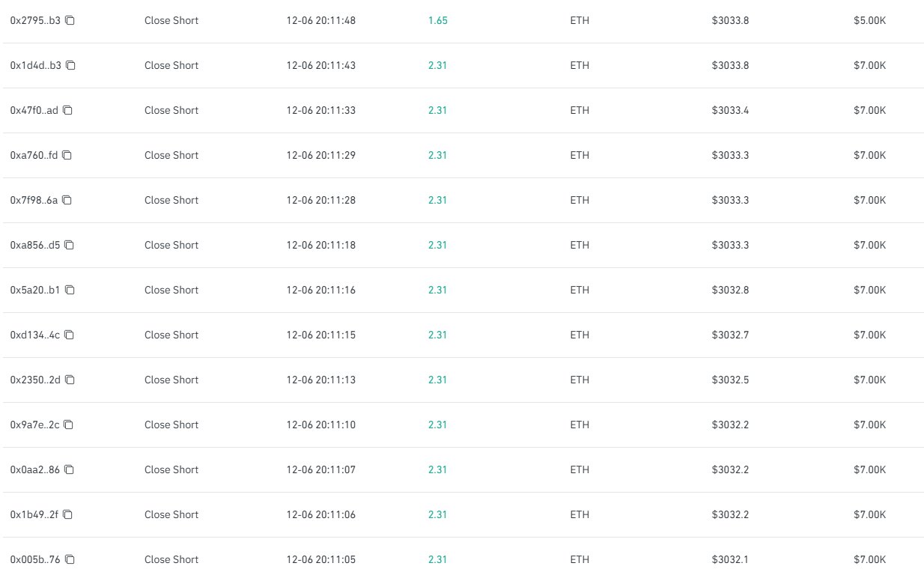Click copy icon beside 0x0aa2..86
The width and height of the screenshot is (924, 581).
pos(69,469)
